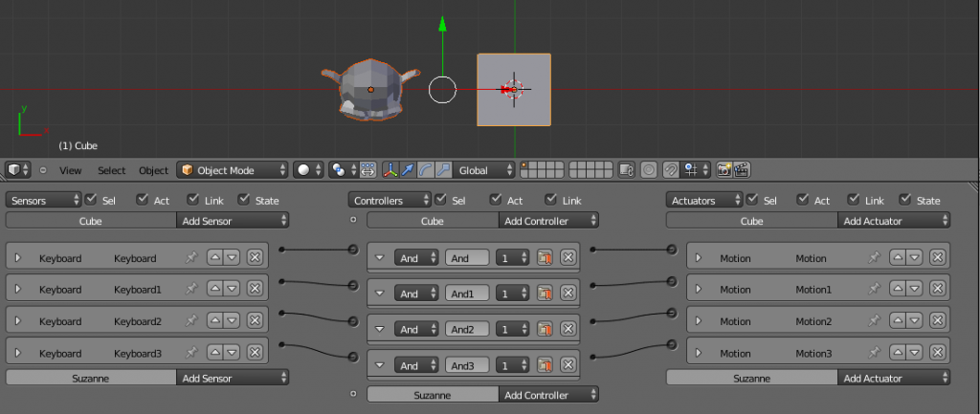This screenshot has width=980, height=414.
Task: Click the Cube button under Controllers
Action: tap(433, 221)
